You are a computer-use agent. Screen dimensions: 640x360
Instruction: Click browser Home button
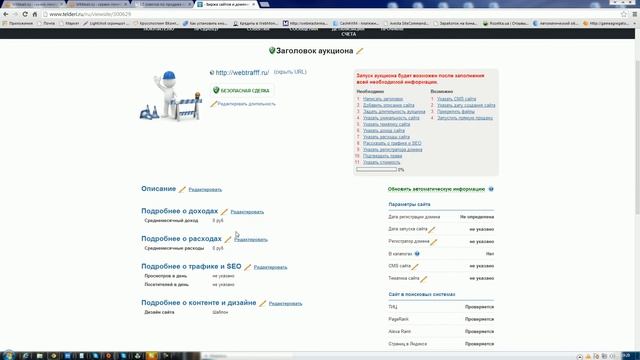(35, 14)
